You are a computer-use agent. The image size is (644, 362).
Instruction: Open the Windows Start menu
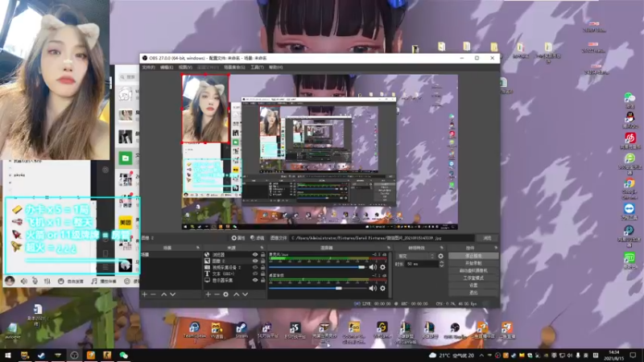pyautogui.click(x=8, y=355)
